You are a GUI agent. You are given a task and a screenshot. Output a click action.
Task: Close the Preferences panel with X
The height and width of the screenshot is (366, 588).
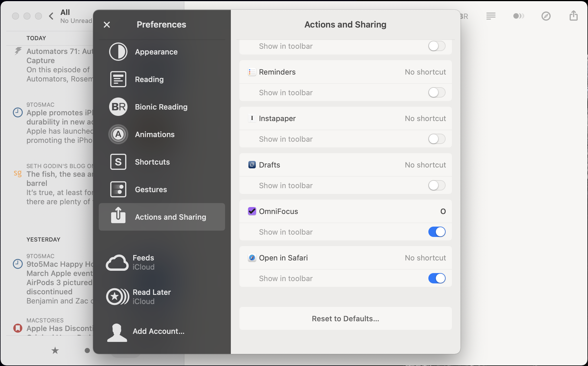(107, 25)
